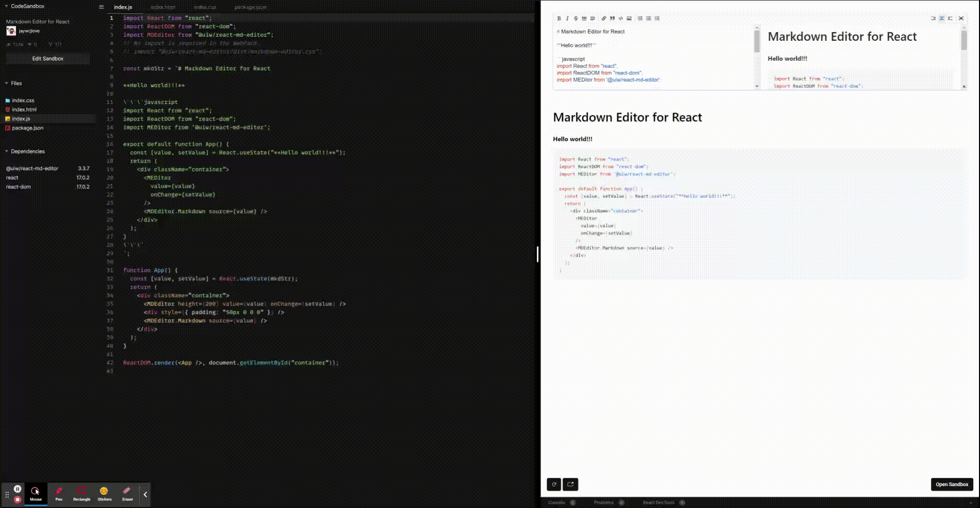Screen dimensions: 980x508
Task: Apply strikethrough in the markdown editor toolbar
Action: [576, 18]
